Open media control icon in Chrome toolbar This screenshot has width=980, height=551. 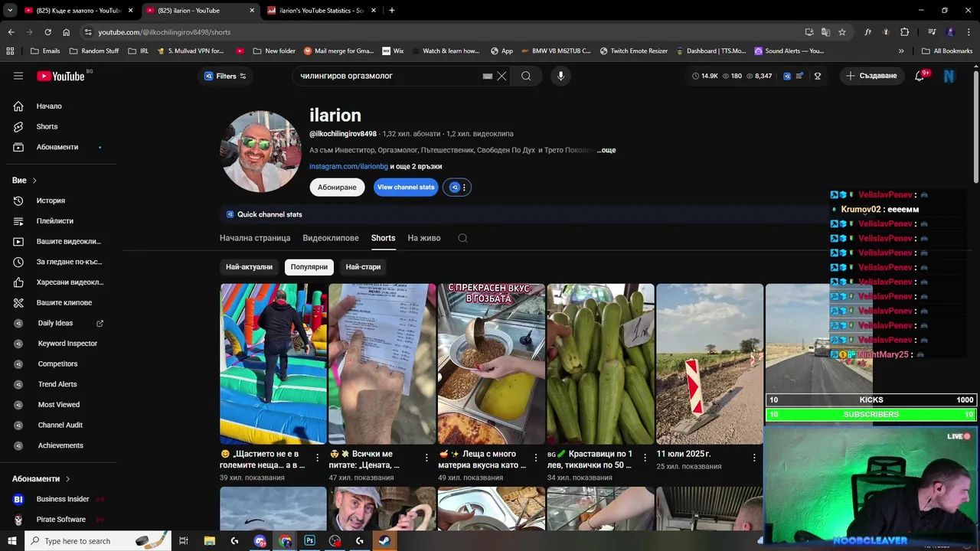[932, 32]
